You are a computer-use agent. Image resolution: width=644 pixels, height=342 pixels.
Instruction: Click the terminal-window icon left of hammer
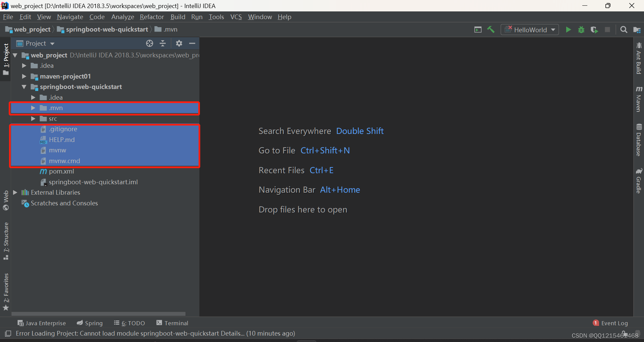(x=478, y=30)
